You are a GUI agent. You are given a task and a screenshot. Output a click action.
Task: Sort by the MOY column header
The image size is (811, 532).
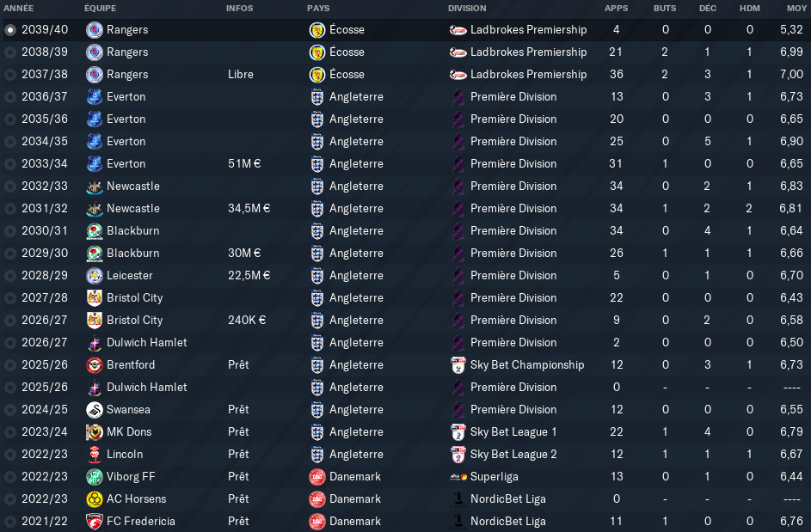(796, 9)
